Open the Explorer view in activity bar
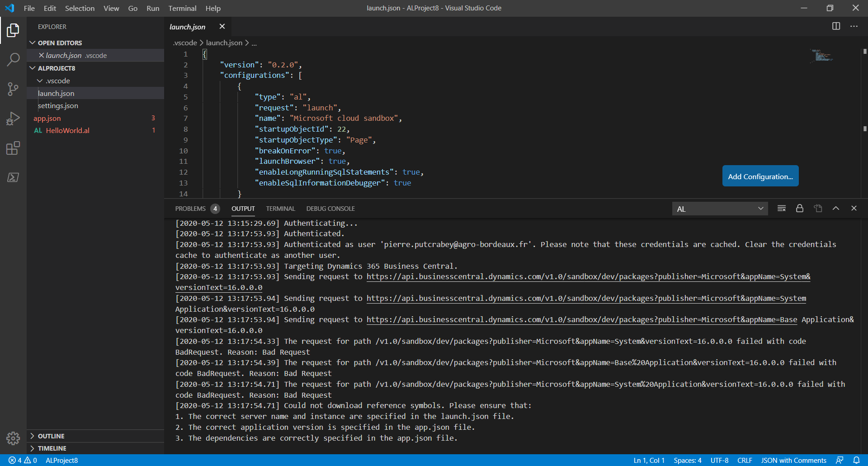868x466 pixels. [x=13, y=30]
